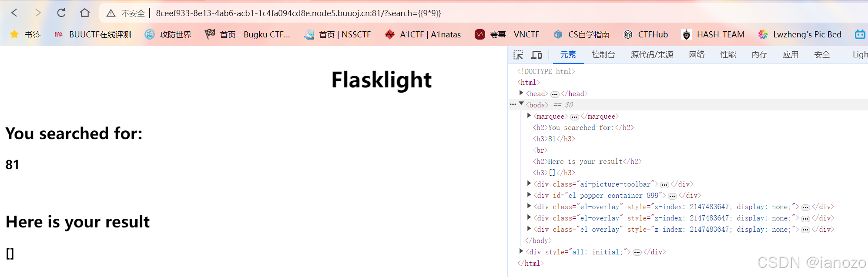The height and width of the screenshot is (277, 868).
Task: Open the CTFHub bookmark
Action: click(646, 34)
